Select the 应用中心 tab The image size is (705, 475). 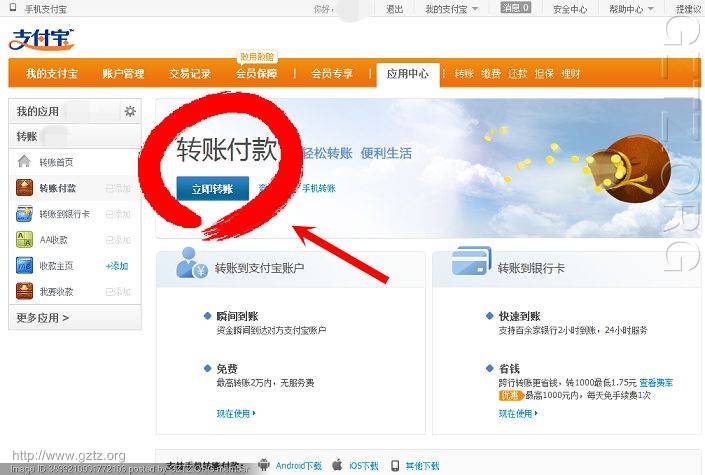click(407, 74)
